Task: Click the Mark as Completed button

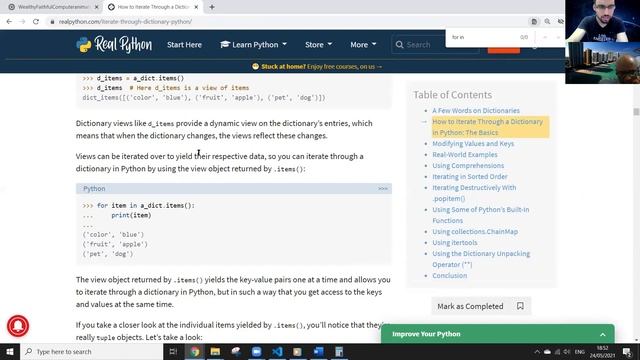Action: coord(481,306)
